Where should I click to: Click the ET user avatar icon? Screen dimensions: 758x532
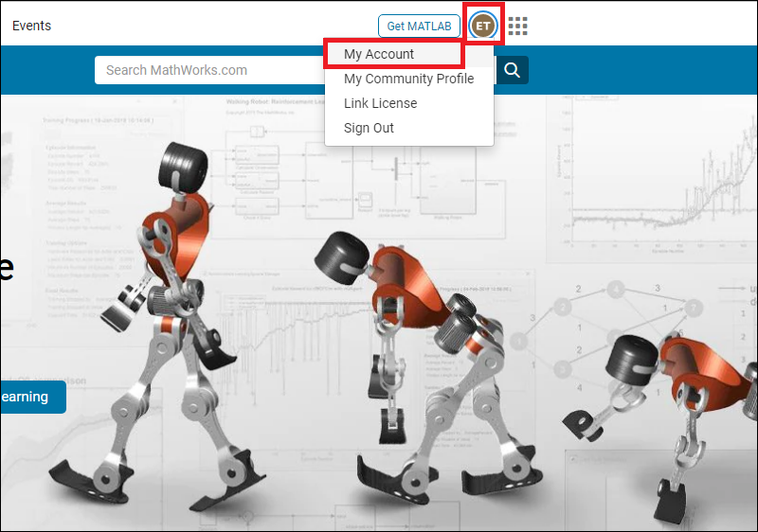pyautogui.click(x=483, y=26)
